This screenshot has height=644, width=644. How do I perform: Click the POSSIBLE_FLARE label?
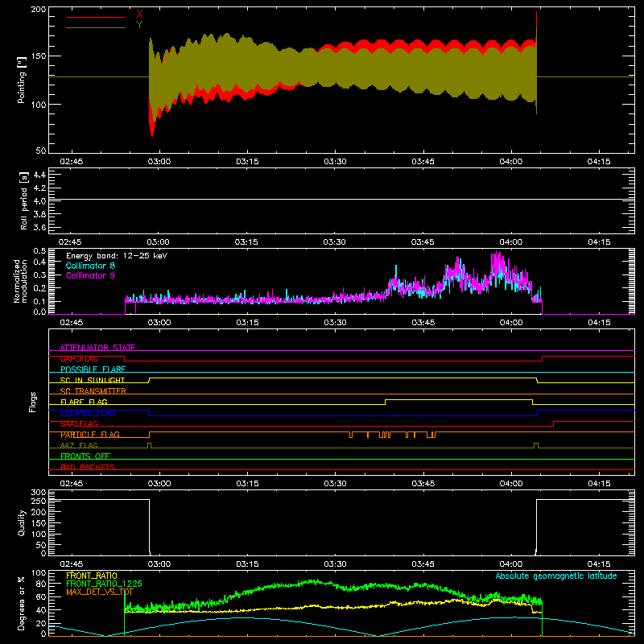93,369
